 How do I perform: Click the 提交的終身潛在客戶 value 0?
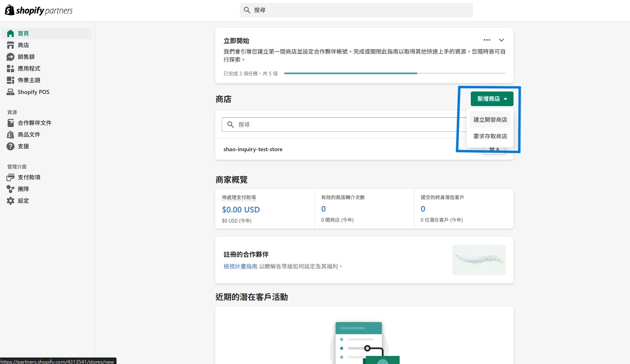[x=423, y=209]
